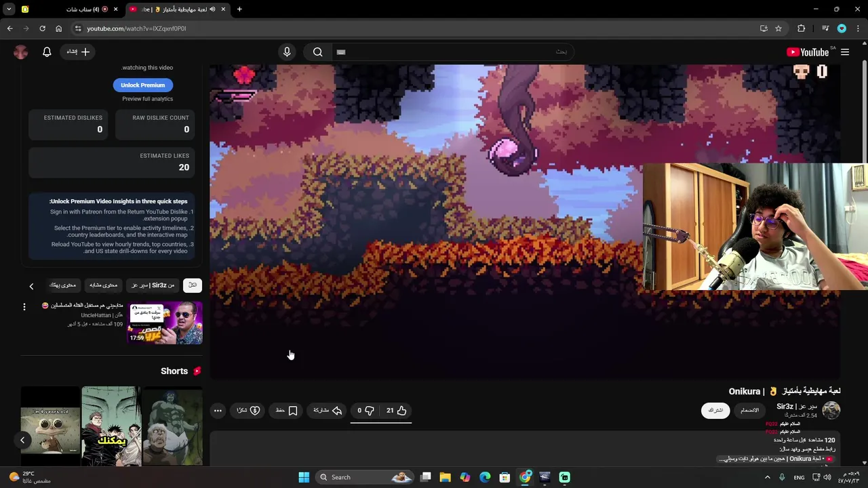Open the taskbar volume control
The width and height of the screenshot is (868, 488).
827,477
